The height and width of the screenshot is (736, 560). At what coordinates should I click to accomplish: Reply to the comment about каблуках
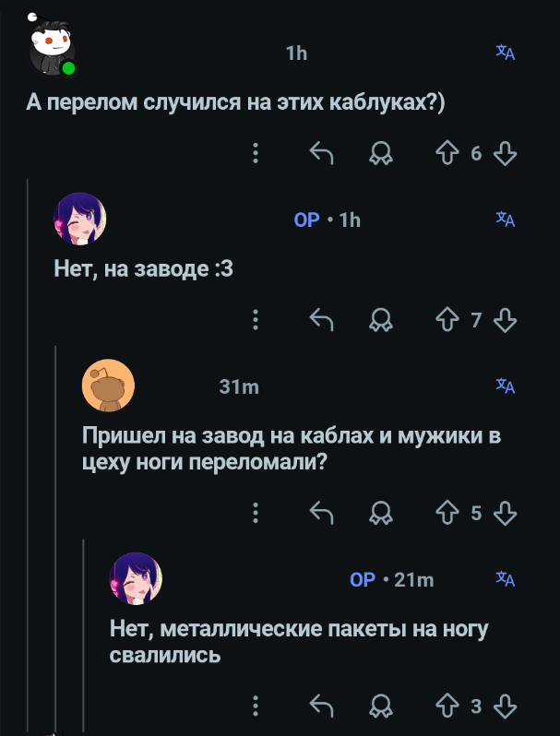point(320,153)
